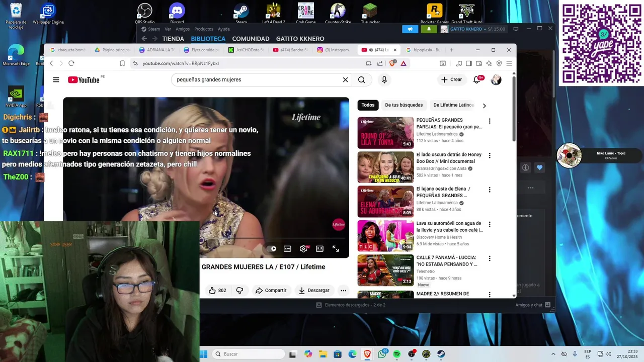Open a new browser tab
The image size is (644, 362).
tap(451, 50)
